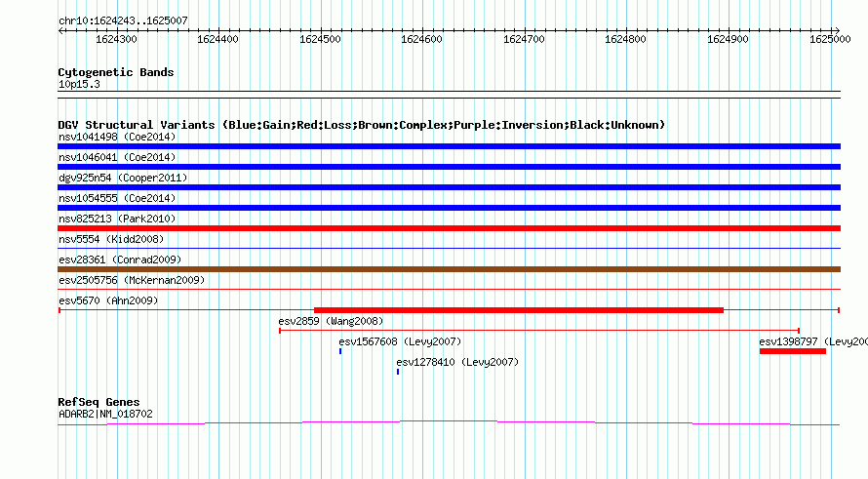Image resolution: width=868 pixels, height=479 pixels.
Task: Open the ADARB2|NM_018702 gene label
Action: (x=105, y=414)
